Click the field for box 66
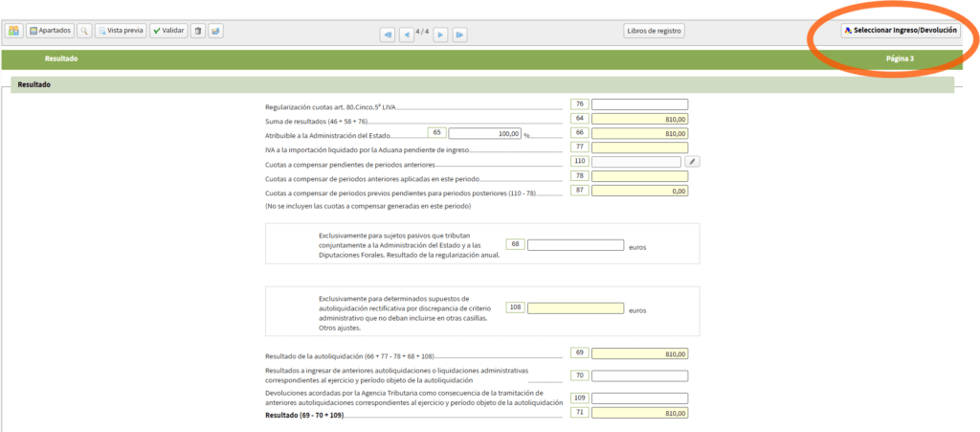The height and width of the screenshot is (432, 980). [639, 133]
